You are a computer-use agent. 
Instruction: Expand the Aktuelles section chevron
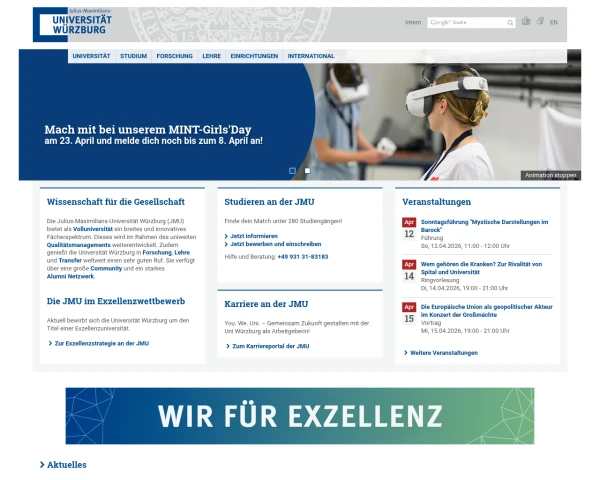42,465
